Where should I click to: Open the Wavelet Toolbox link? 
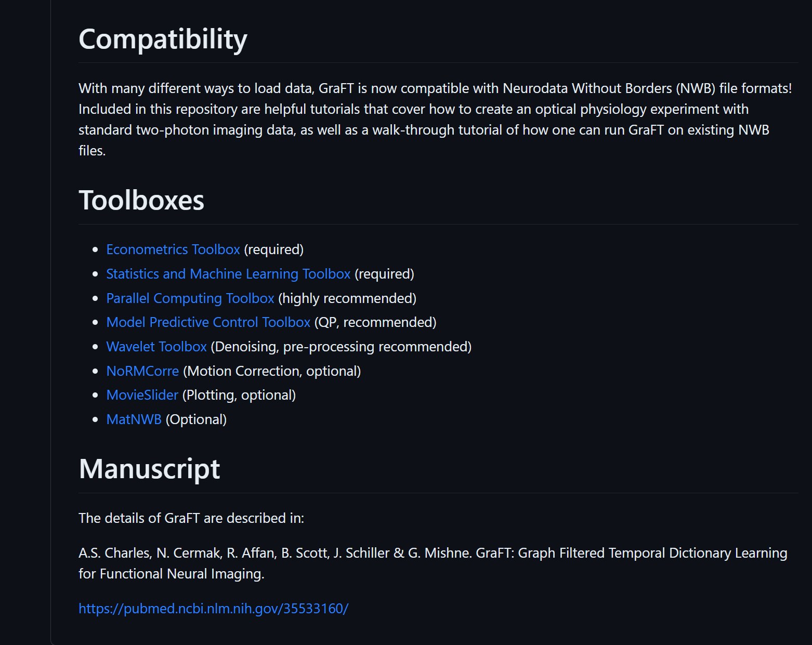[x=156, y=347]
